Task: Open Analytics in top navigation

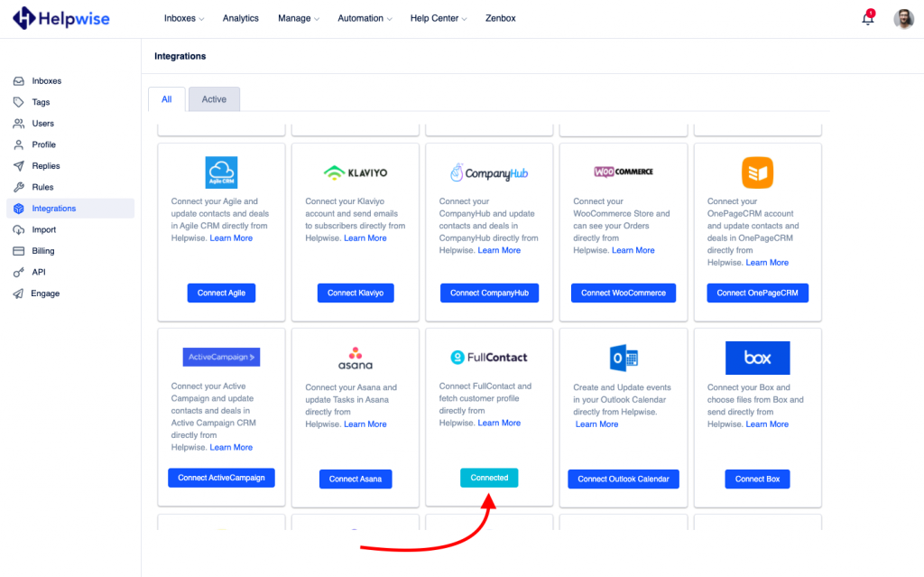Action: [240, 18]
